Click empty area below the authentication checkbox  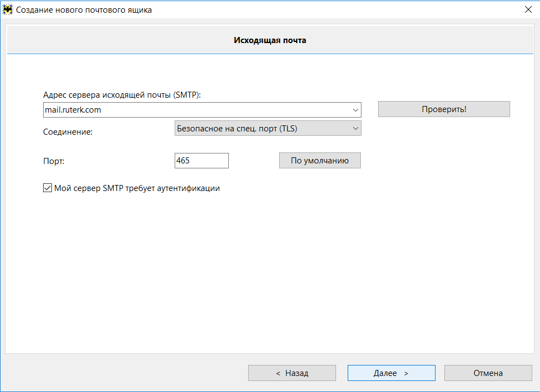pyautogui.click(x=221, y=265)
